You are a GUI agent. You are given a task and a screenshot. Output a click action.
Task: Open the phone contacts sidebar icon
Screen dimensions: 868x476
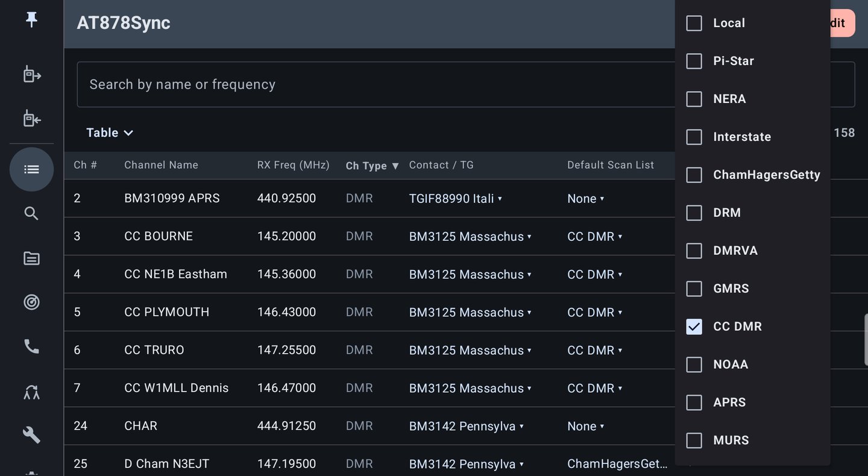(x=31, y=346)
